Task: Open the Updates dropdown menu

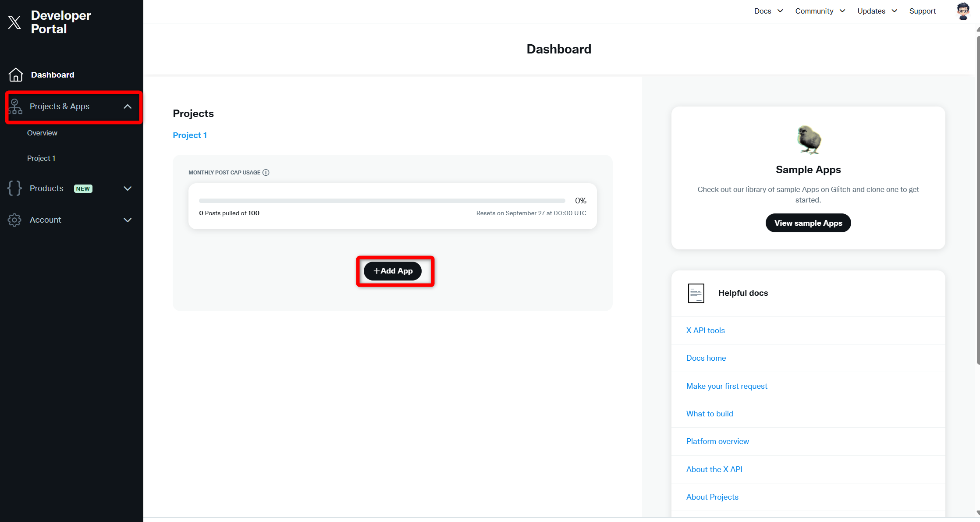Action: click(x=877, y=11)
